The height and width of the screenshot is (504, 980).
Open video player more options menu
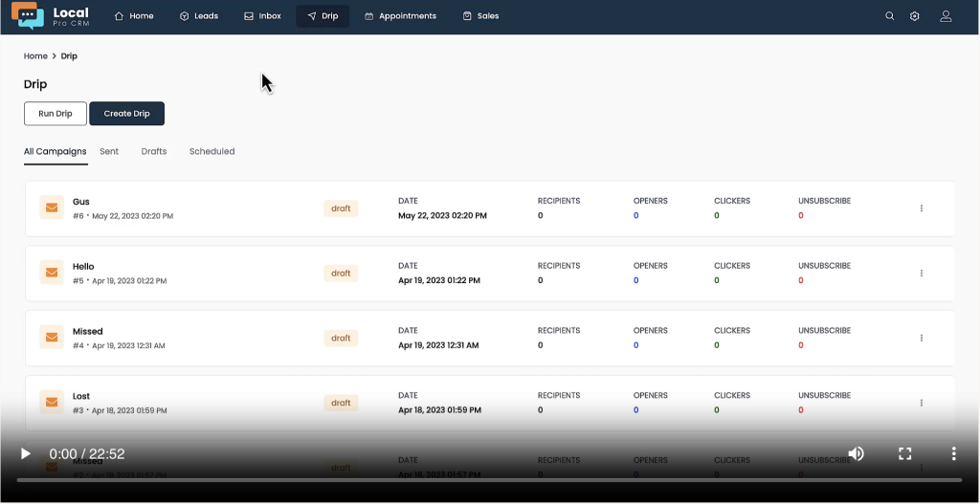953,453
